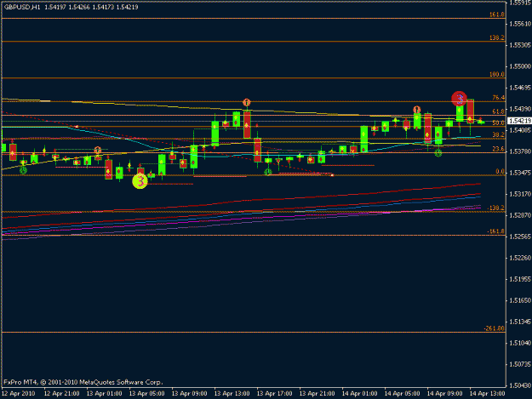The image size is (532, 399).
Task: Click the 1.55000 price axis value
Action: pos(520,66)
